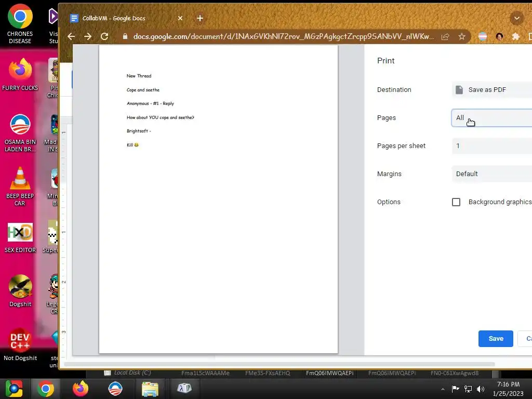The image size is (532, 399).
Task: Switch to CollabVM - Google Docs tab
Action: 114,18
